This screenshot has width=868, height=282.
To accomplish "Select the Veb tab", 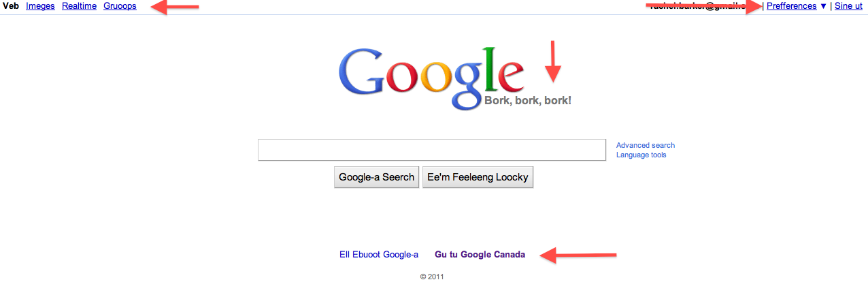I will click(11, 6).
